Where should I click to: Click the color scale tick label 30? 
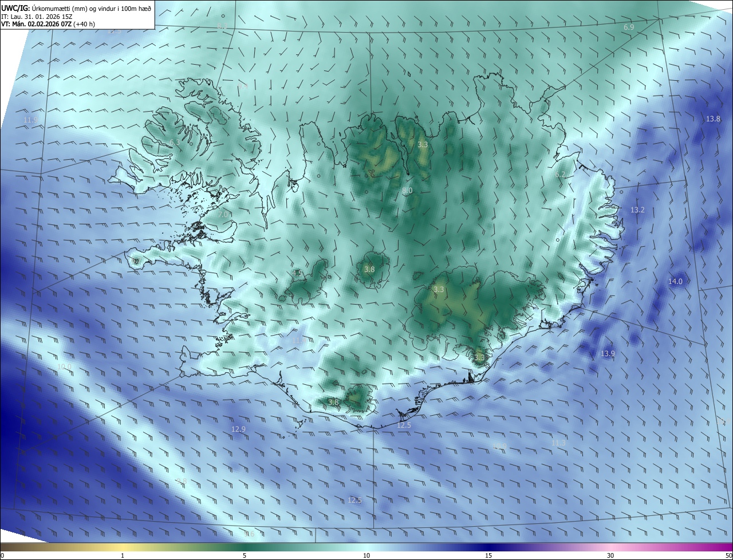coord(610,555)
